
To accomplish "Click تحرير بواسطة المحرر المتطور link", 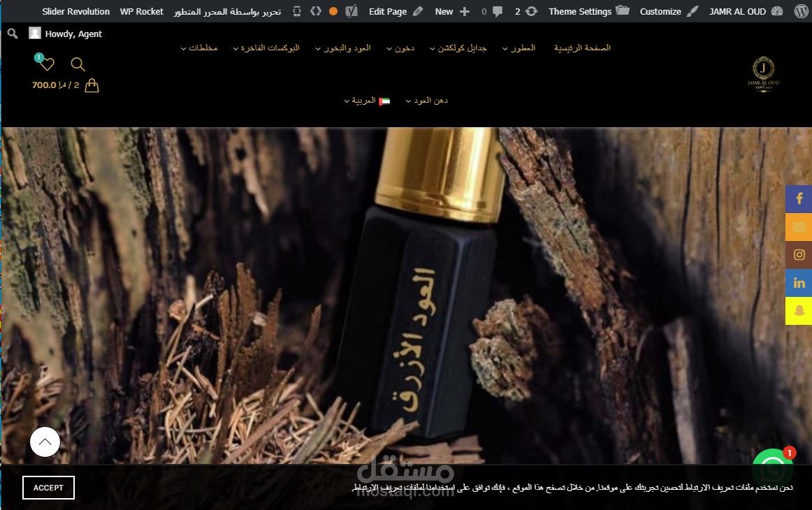I will (x=227, y=11).
